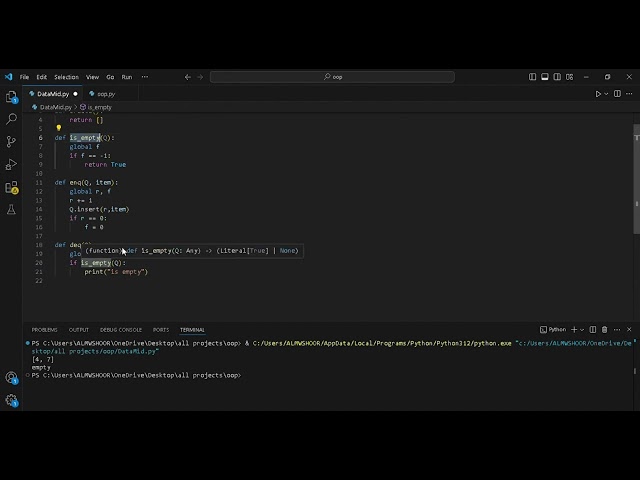
Task: Open the Manage gear settings icon
Action: coord(11,400)
